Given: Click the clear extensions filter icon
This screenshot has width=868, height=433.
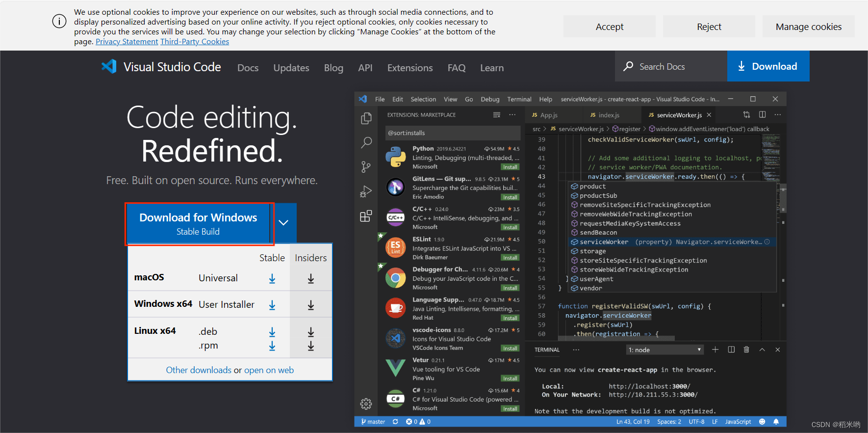Looking at the screenshot, I should [x=497, y=114].
